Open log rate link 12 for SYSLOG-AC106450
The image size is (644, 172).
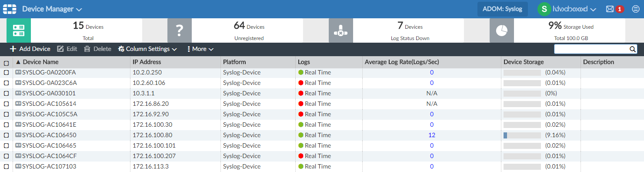click(432, 135)
